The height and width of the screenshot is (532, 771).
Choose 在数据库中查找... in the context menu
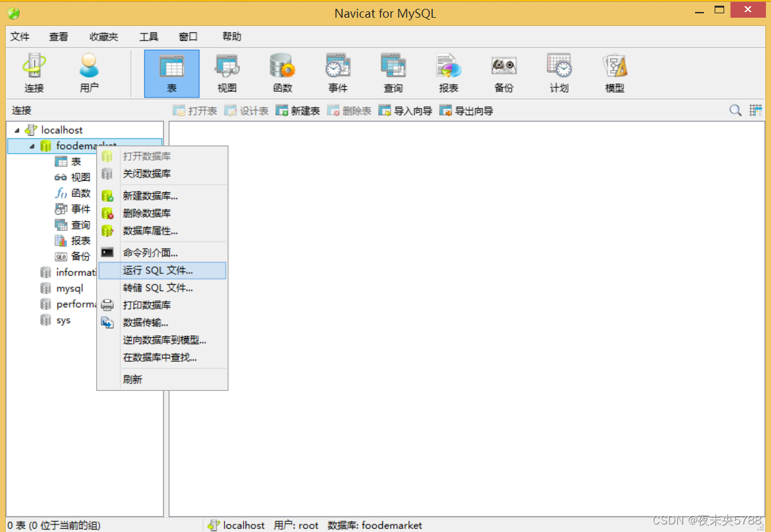pos(162,357)
